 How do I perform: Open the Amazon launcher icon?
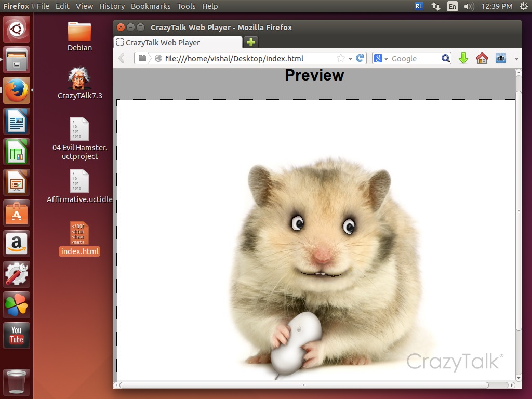point(17,244)
